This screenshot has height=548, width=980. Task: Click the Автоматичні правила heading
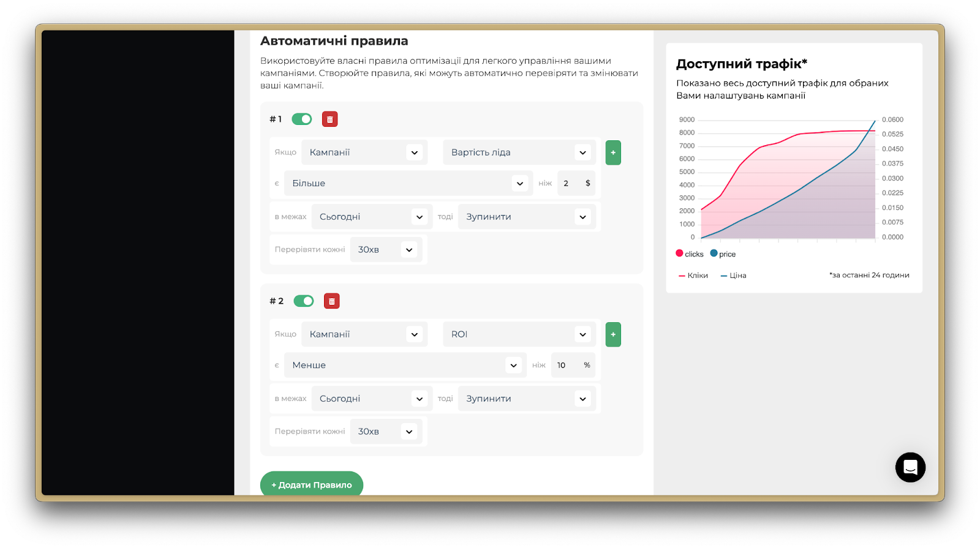[x=334, y=41]
